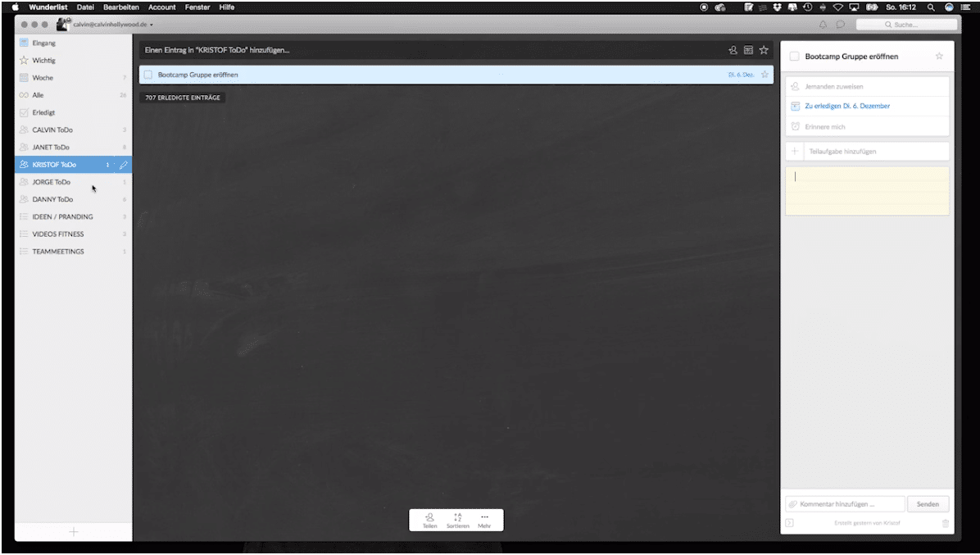Open the conversations speech bubble icon
The height and width of the screenshot is (555, 980).
click(841, 25)
